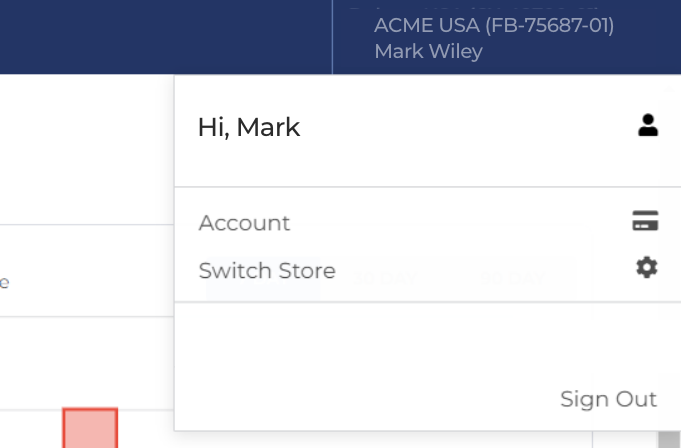
Task: Click the user profile icon beside Hi, Mark
Action: point(648,125)
